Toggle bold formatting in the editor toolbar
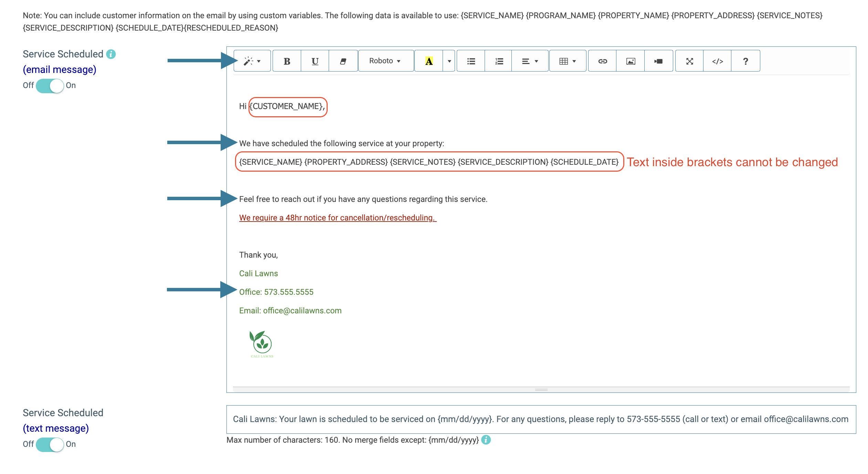The width and height of the screenshot is (868, 474). (x=287, y=61)
